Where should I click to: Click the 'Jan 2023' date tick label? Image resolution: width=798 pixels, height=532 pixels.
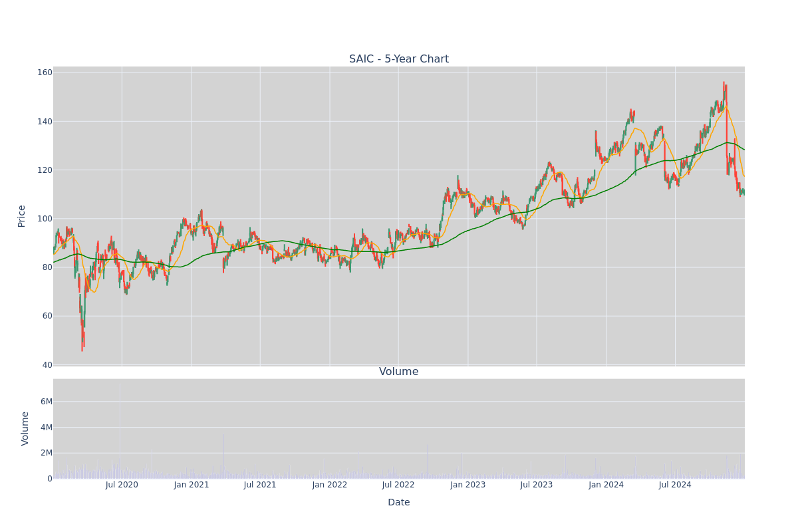pos(468,485)
